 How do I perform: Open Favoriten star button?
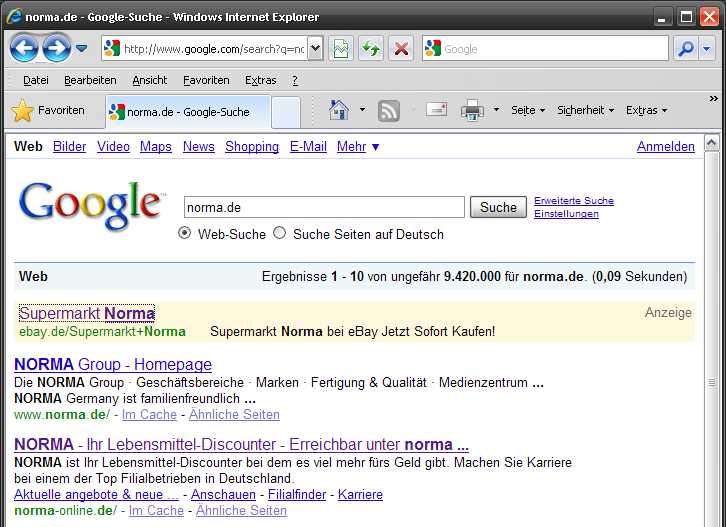coord(48,111)
